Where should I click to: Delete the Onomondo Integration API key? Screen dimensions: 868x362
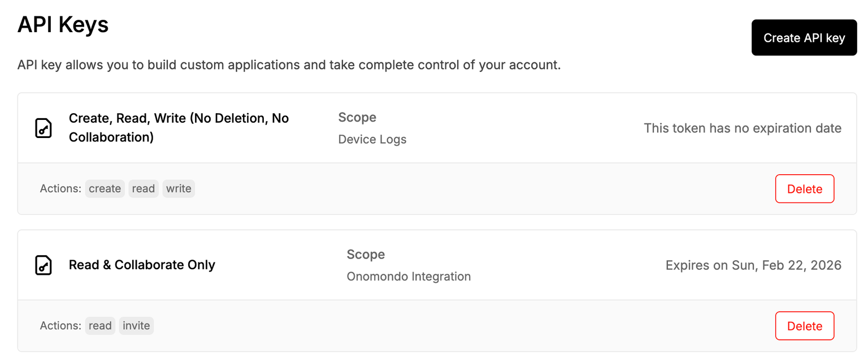click(804, 326)
